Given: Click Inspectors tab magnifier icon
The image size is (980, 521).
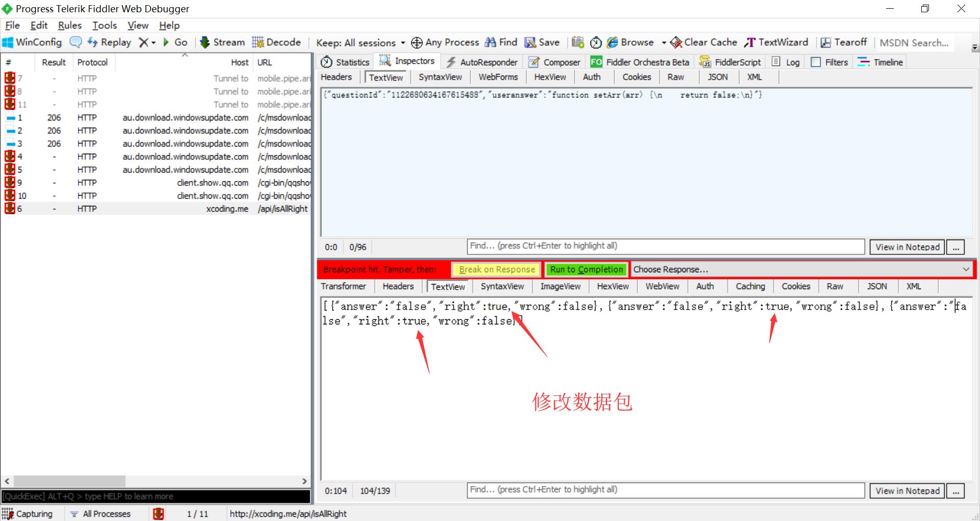Looking at the screenshot, I should pos(385,61).
